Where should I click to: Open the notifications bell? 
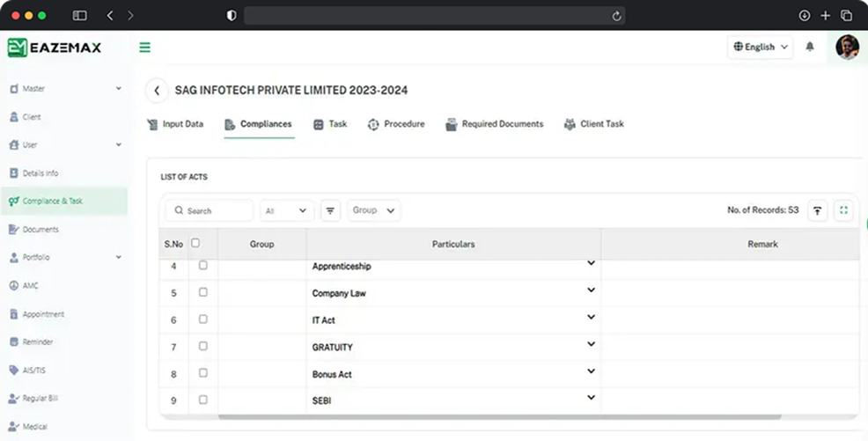point(810,47)
